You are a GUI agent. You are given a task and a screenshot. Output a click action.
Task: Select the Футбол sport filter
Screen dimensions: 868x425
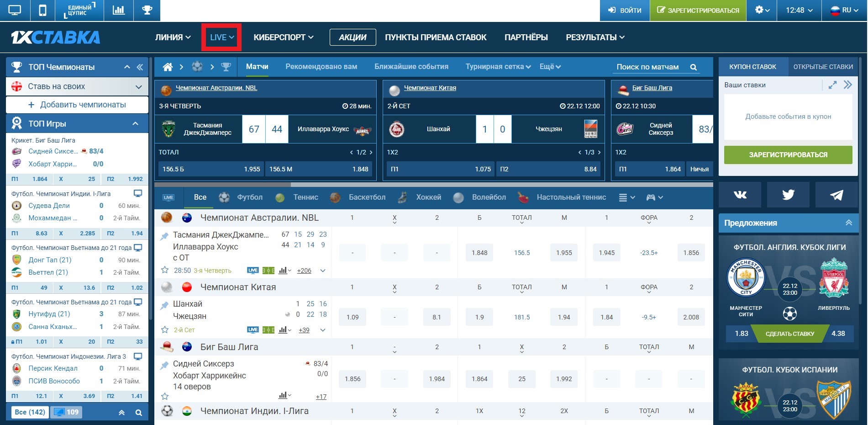pos(241,197)
